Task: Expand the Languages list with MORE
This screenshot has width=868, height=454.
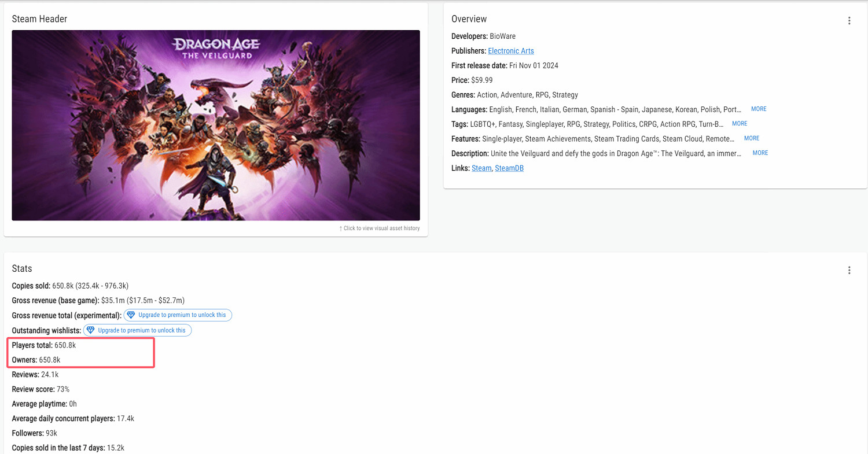Action: point(758,109)
